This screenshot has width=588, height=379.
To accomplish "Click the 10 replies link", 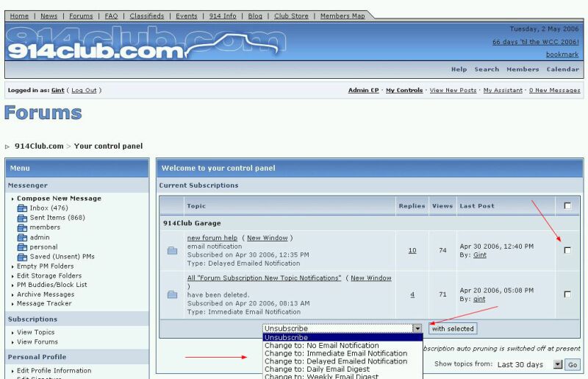I will coord(412,250).
